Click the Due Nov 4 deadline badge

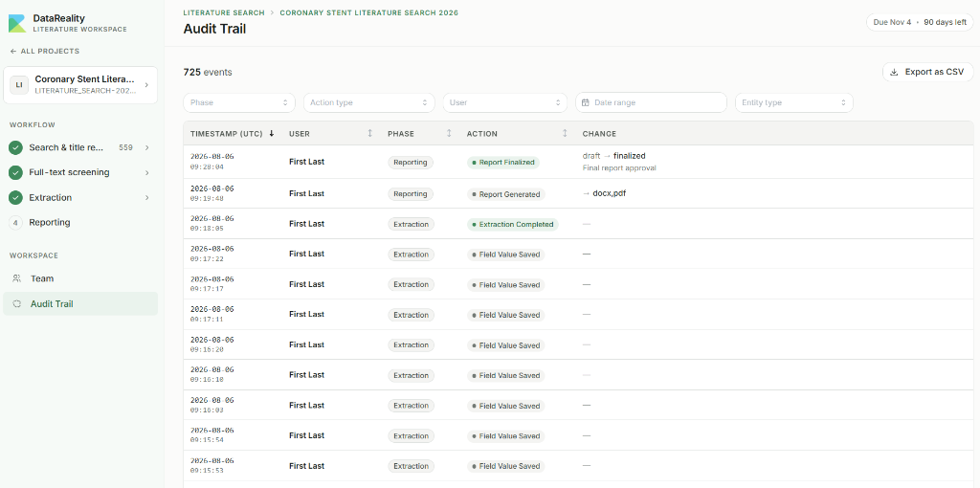point(920,22)
